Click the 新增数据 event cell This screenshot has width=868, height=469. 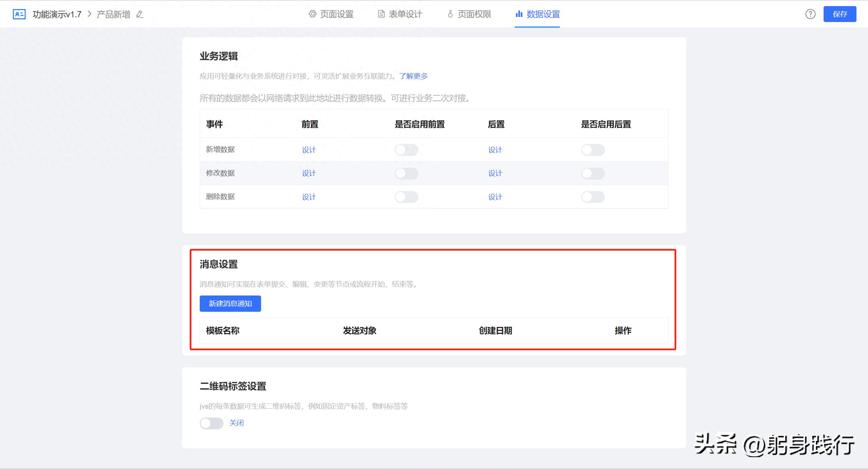[x=220, y=149]
